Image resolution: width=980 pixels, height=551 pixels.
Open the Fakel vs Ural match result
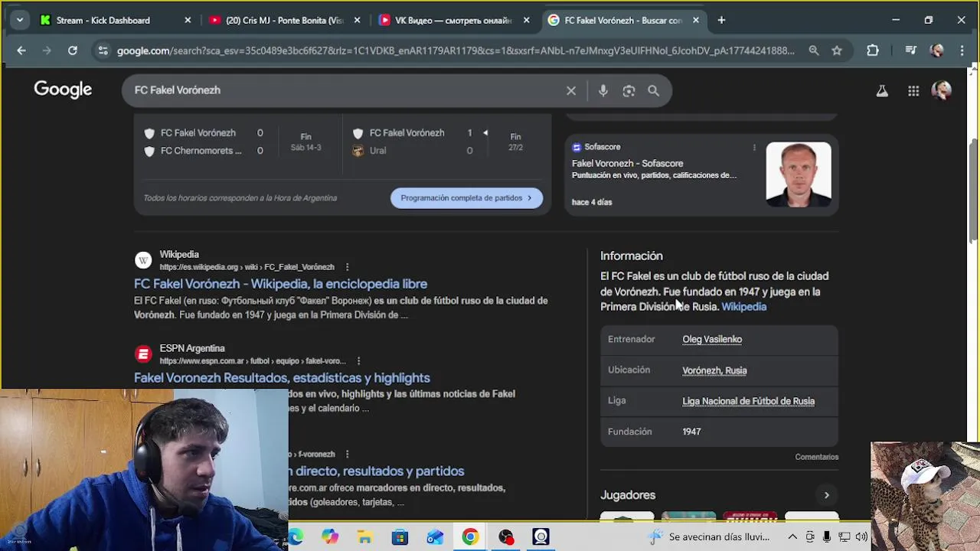(446, 142)
